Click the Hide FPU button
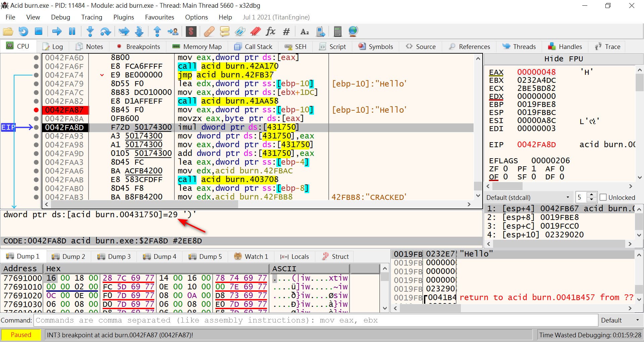This screenshot has width=644, height=342. pyautogui.click(x=563, y=59)
